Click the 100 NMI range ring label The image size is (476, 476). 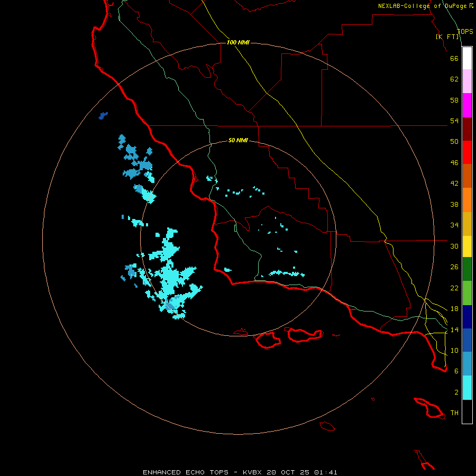[x=238, y=42]
